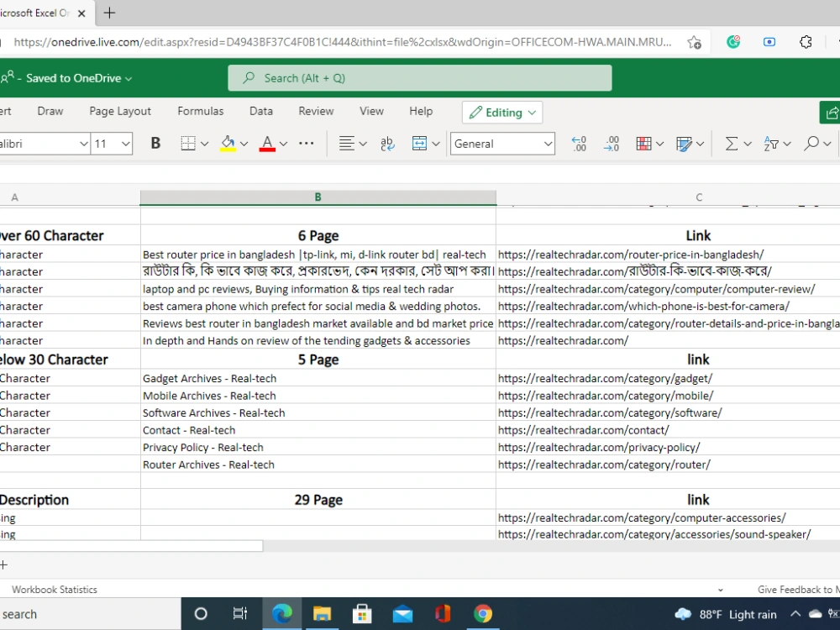Open Google Chrome from taskbar
The width and height of the screenshot is (840, 630).
[483, 614]
